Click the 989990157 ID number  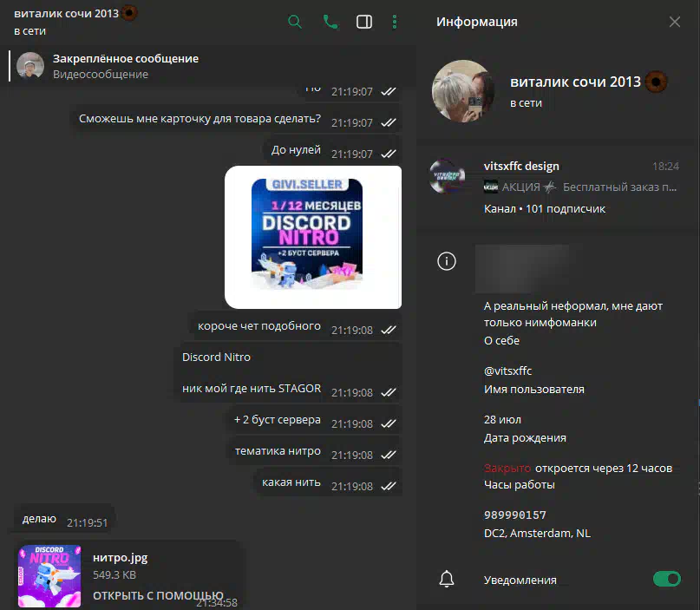pos(514,515)
